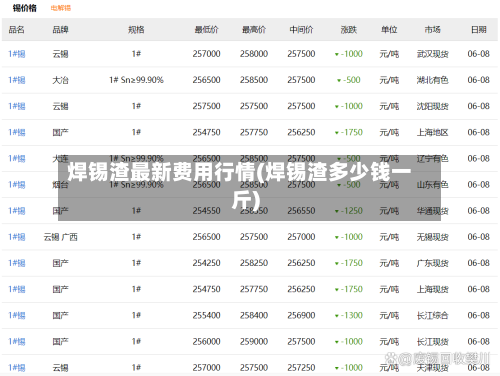Click the 品牌 column header
This screenshot has height=376, width=500.
coord(60,30)
